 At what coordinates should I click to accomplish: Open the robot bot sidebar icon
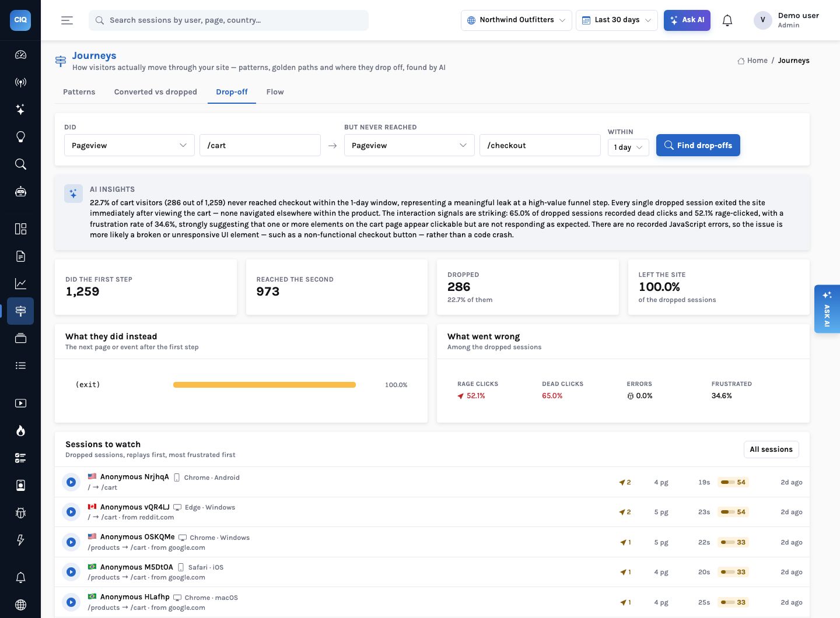(20, 192)
